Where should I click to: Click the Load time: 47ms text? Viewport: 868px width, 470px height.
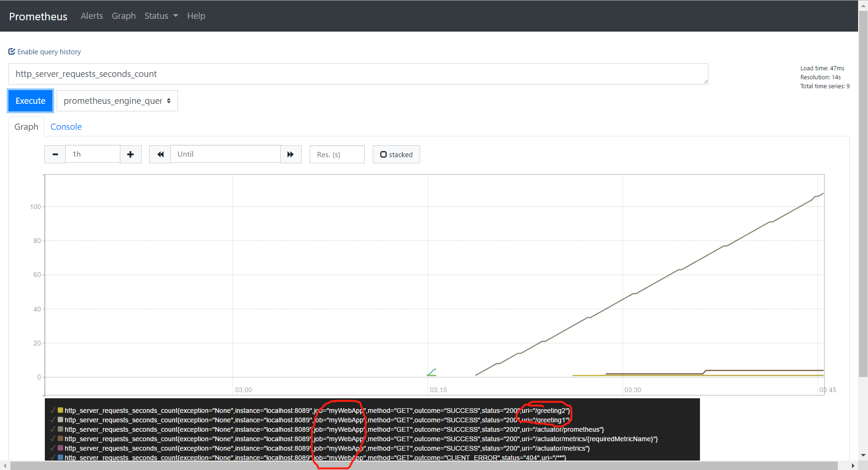(x=822, y=68)
